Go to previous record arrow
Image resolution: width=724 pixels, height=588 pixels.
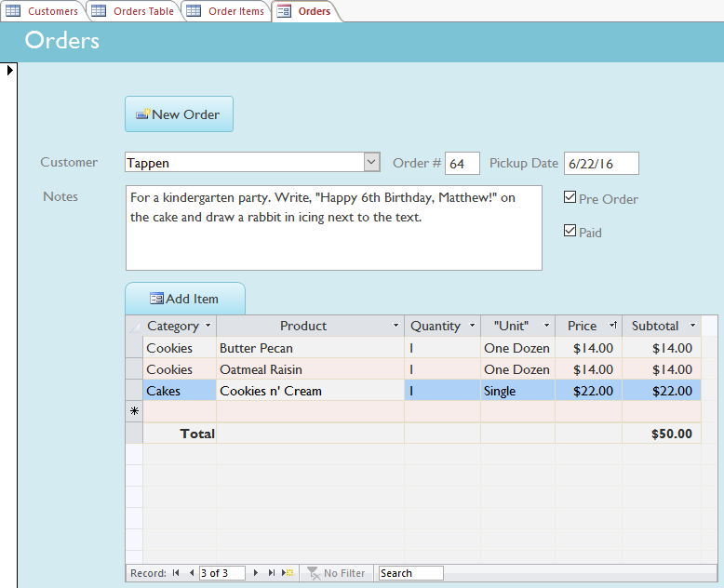point(191,573)
